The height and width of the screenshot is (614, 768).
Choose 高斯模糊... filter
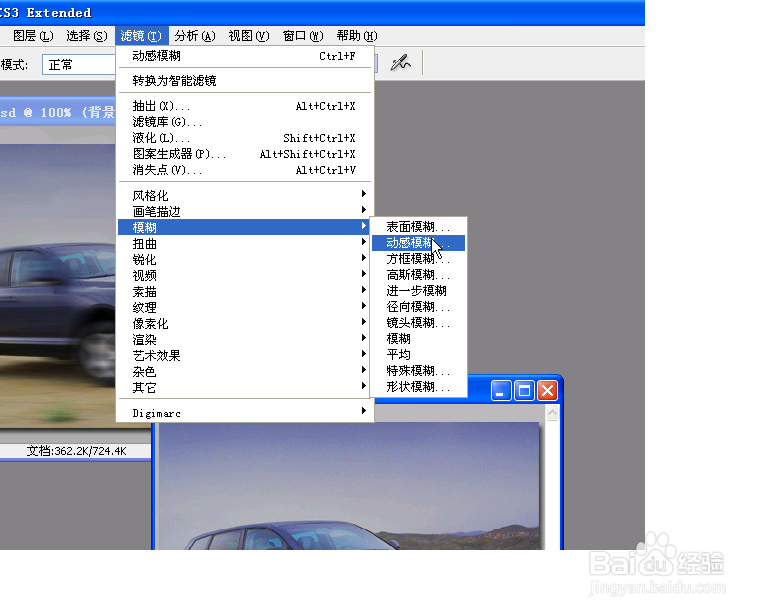[x=418, y=275]
